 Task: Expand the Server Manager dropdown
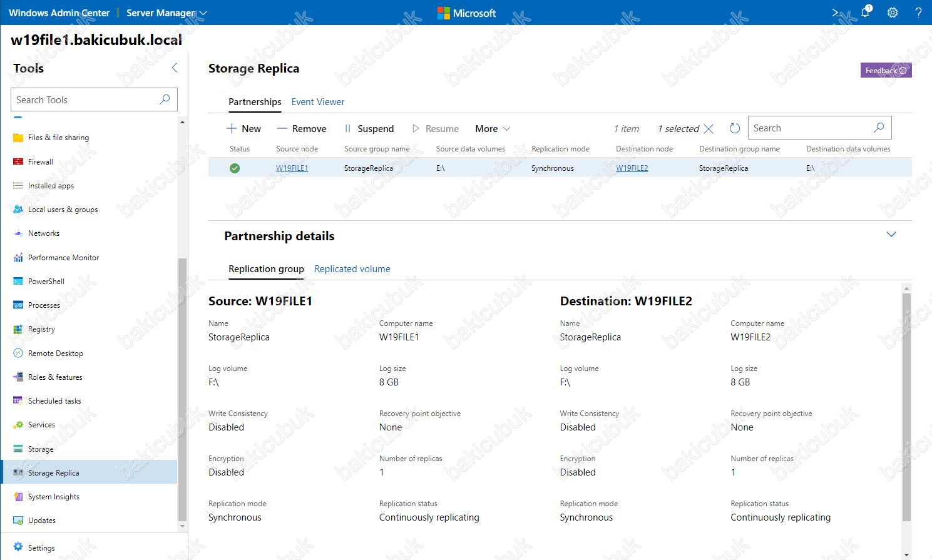point(166,13)
